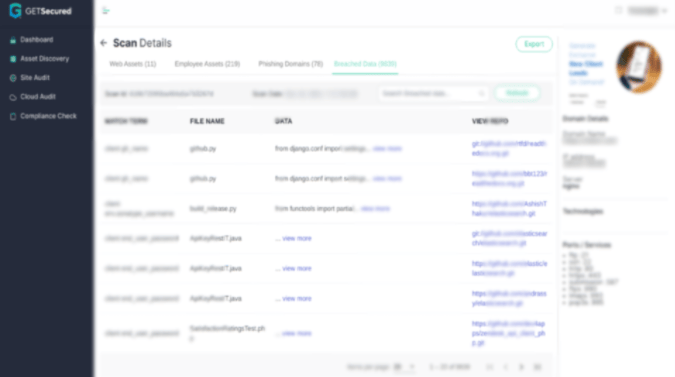Switch to the Employee Assets tab
The width and height of the screenshot is (675, 377).
[x=207, y=64]
